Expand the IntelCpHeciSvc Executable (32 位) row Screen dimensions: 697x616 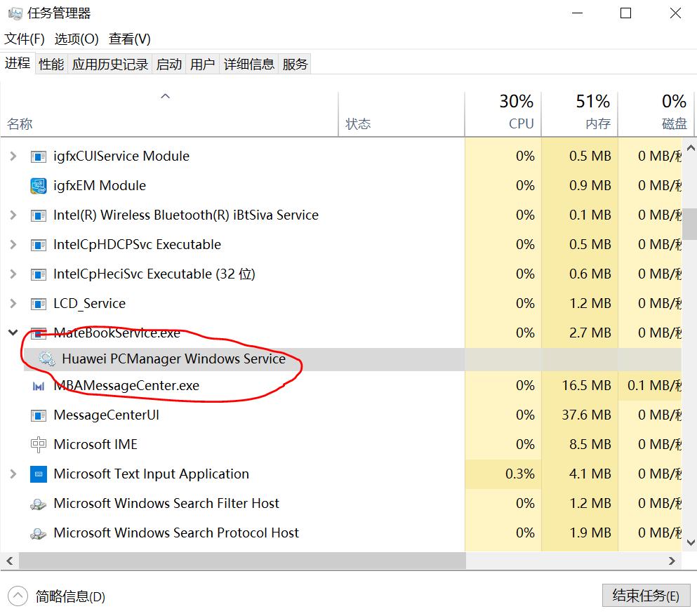[13, 274]
